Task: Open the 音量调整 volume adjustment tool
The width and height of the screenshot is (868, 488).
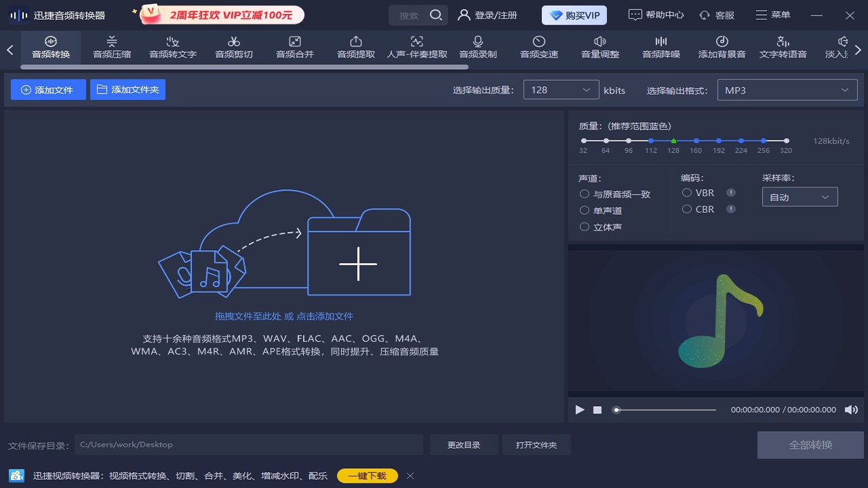Action: point(599,47)
